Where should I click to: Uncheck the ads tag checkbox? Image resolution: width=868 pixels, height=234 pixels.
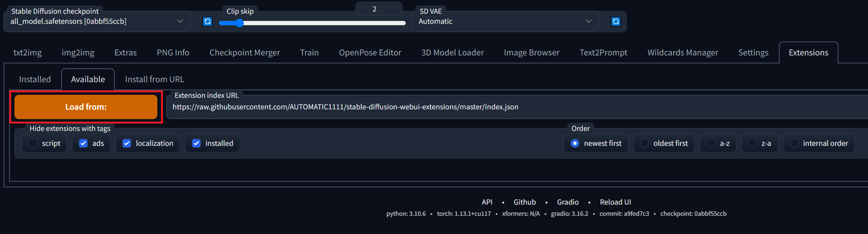point(83,143)
